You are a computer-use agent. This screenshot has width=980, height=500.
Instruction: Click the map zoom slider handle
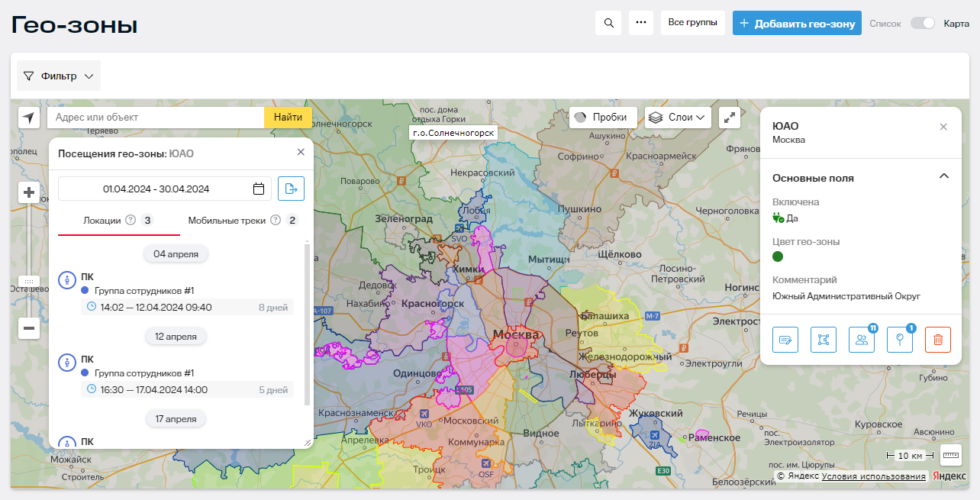point(29,282)
